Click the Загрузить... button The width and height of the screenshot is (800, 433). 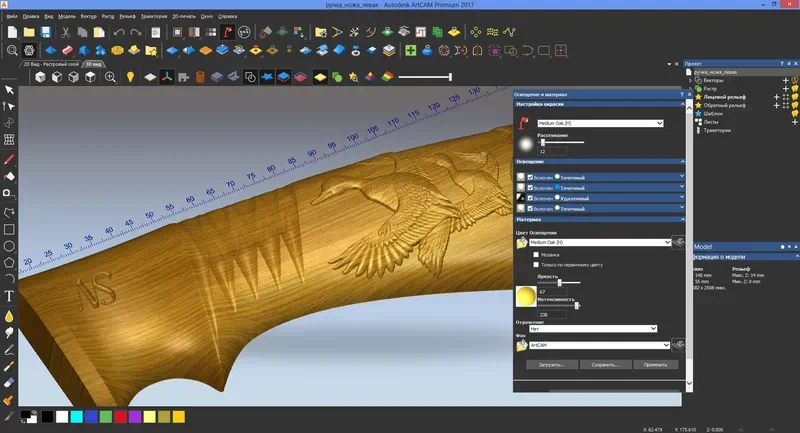551,365
